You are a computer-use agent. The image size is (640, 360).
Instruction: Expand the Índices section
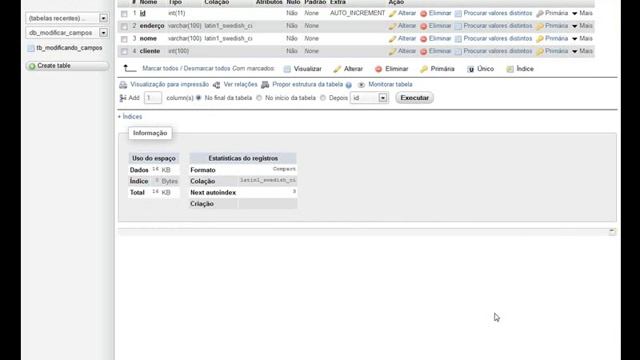[x=130, y=117]
